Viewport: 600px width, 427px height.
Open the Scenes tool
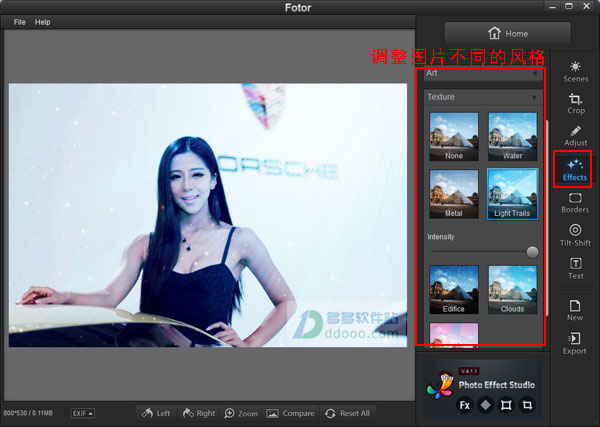tap(575, 72)
